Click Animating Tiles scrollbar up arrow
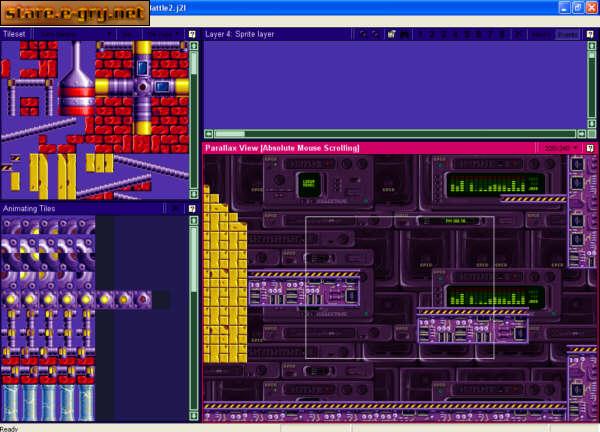 (x=194, y=221)
